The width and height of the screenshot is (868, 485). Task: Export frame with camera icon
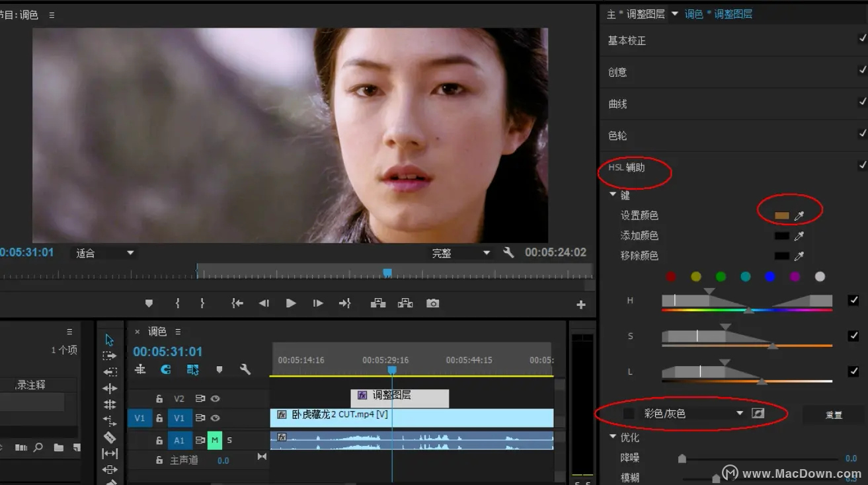(x=432, y=303)
